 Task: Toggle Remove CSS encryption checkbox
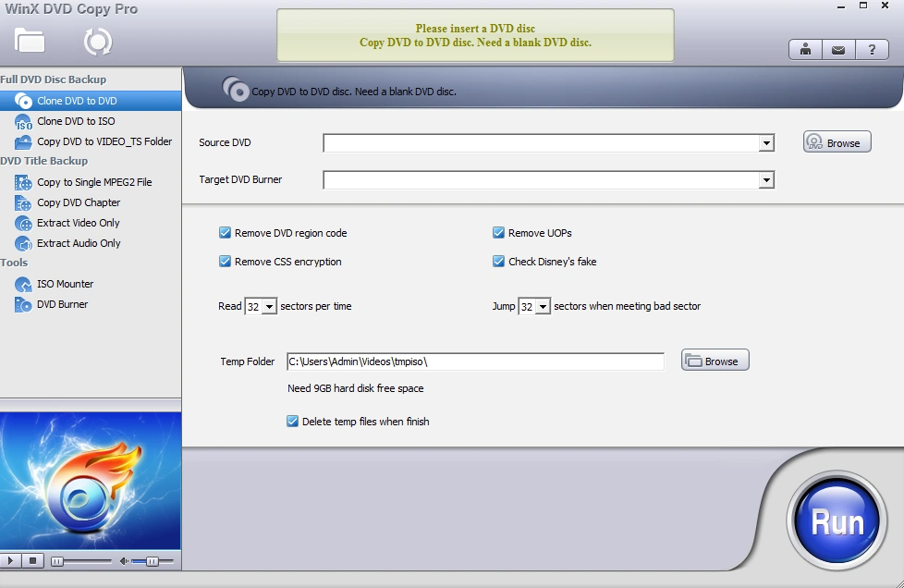tap(225, 262)
